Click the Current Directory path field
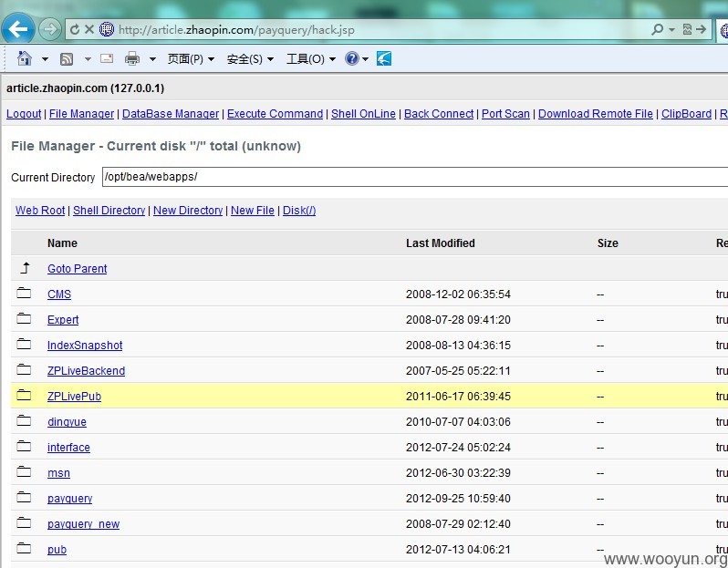This screenshot has width=728, height=568. click(414, 177)
